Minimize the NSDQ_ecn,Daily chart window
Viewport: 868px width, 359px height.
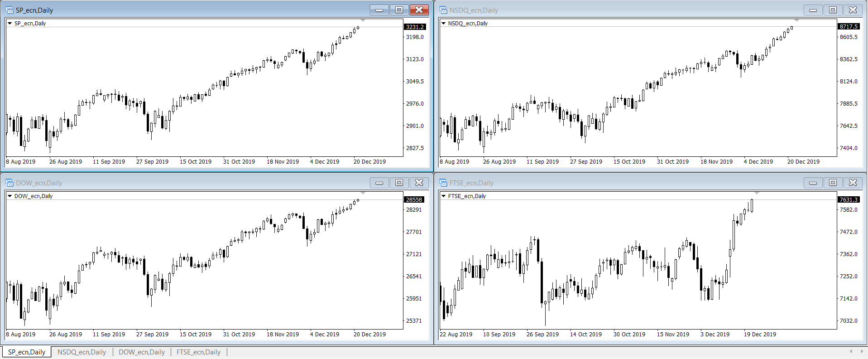(x=813, y=10)
